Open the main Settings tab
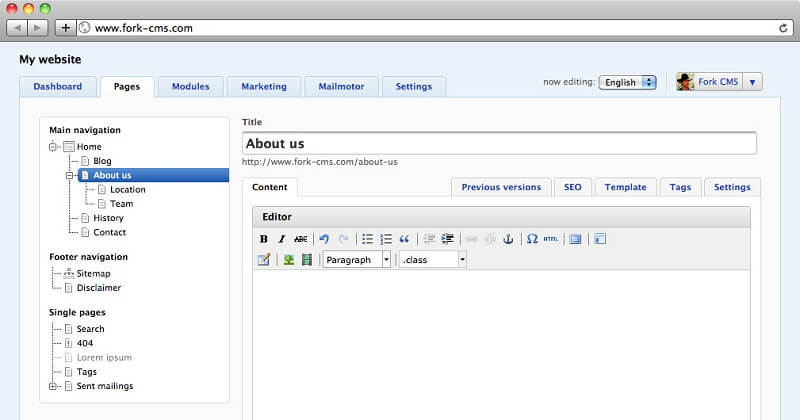800x420 pixels. click(414, 86)
